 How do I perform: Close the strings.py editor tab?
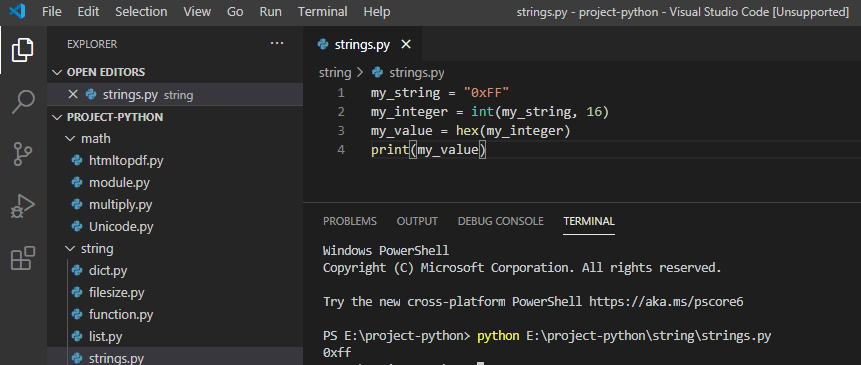point(406,44)
